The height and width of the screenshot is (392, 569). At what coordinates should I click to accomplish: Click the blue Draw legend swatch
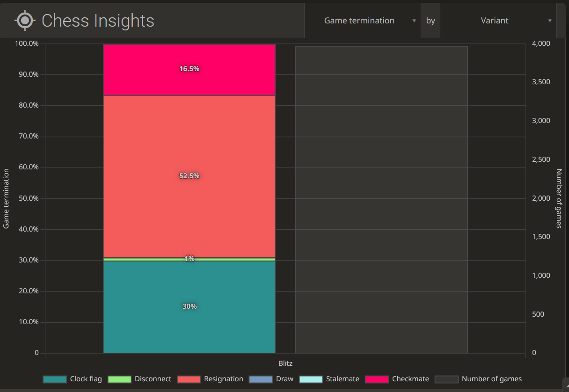tap(261, 379)
